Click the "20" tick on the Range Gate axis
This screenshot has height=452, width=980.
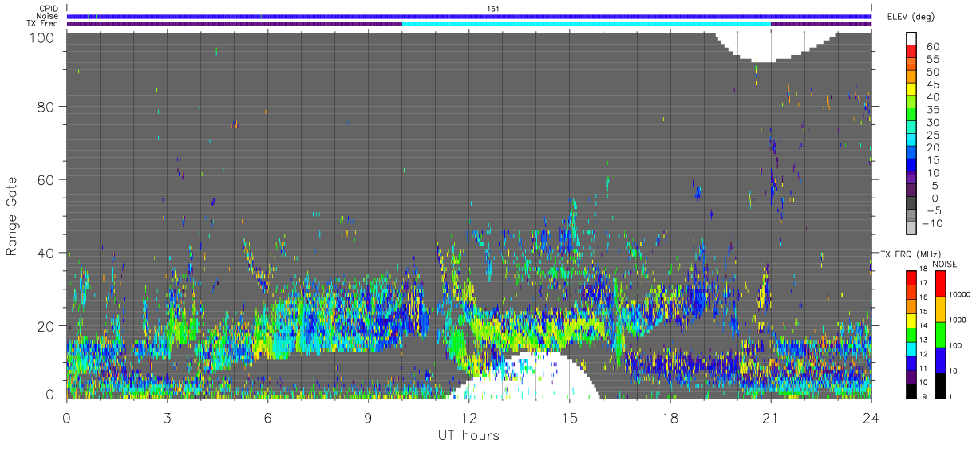tap(45, 325)
